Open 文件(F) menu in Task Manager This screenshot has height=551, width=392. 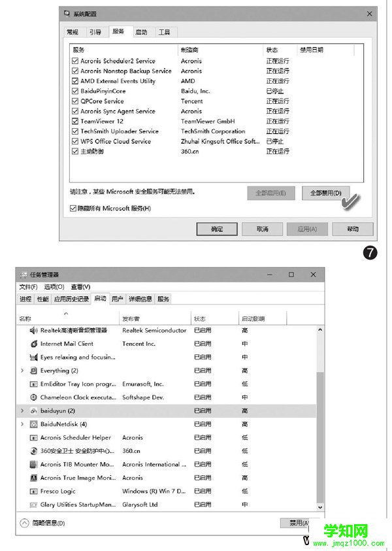point(28,287)
